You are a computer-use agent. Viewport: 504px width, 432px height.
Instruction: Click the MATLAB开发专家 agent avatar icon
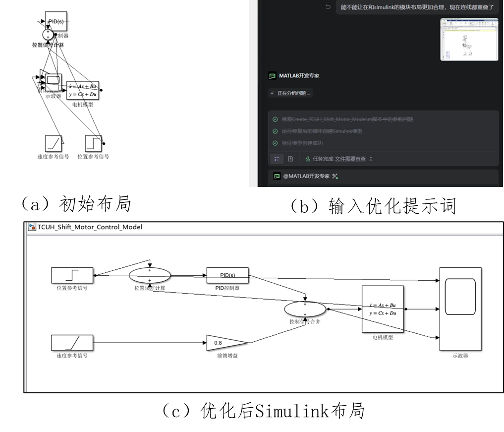click(x=272, y=76)
